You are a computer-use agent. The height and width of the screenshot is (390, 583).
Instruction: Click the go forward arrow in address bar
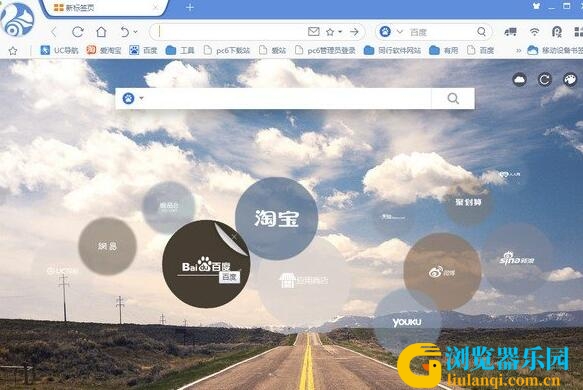354,32
